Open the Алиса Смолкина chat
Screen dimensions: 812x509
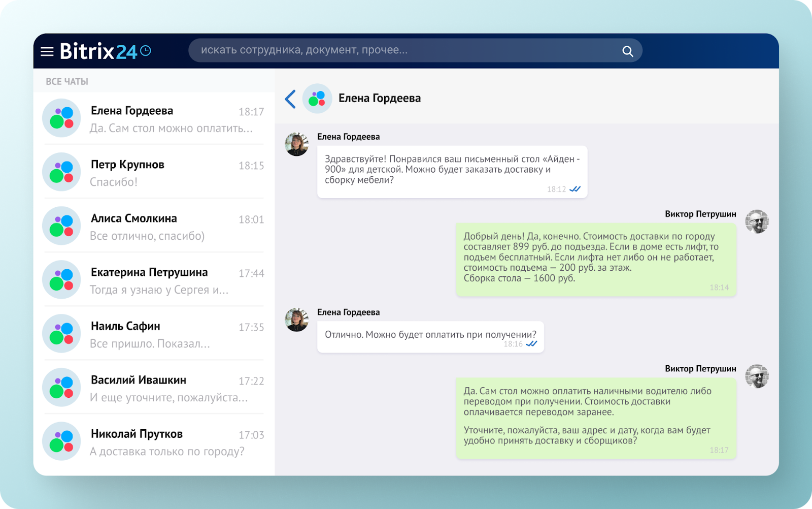point(154,227)
